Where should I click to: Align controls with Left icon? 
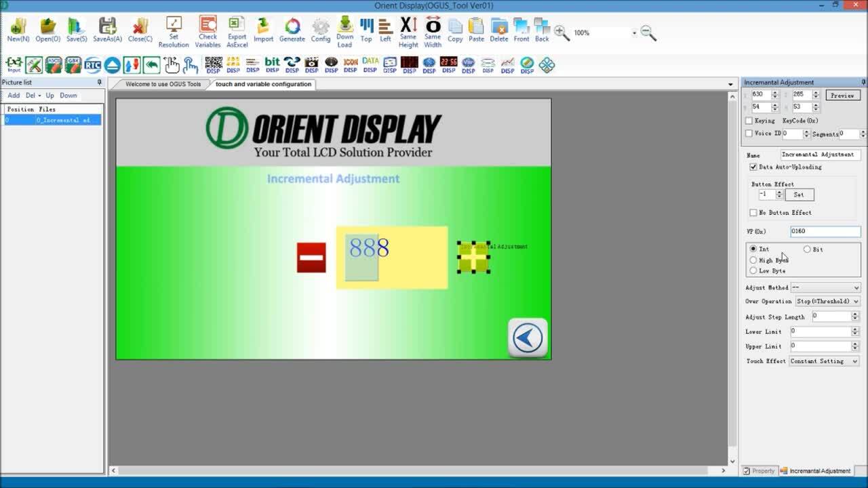tap(385, 30)
